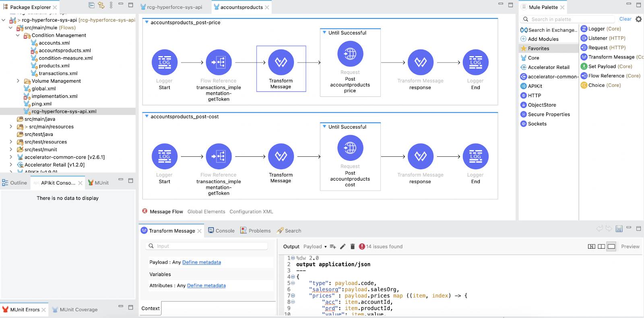This screenshot has height=318, width=644.
Task: Toggle the Preview pane button
Action: pos(630,246)
